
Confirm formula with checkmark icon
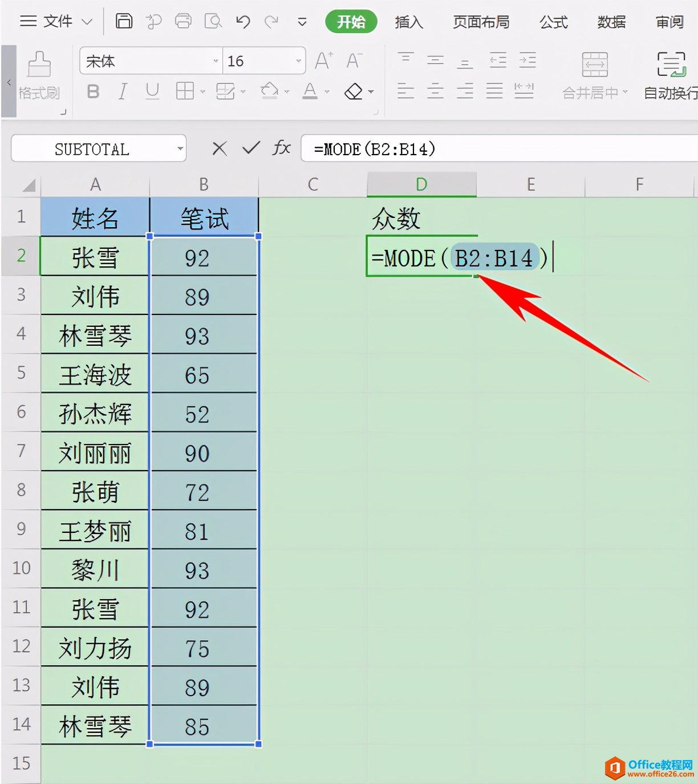pyautogui.click(x=251, y=148)
